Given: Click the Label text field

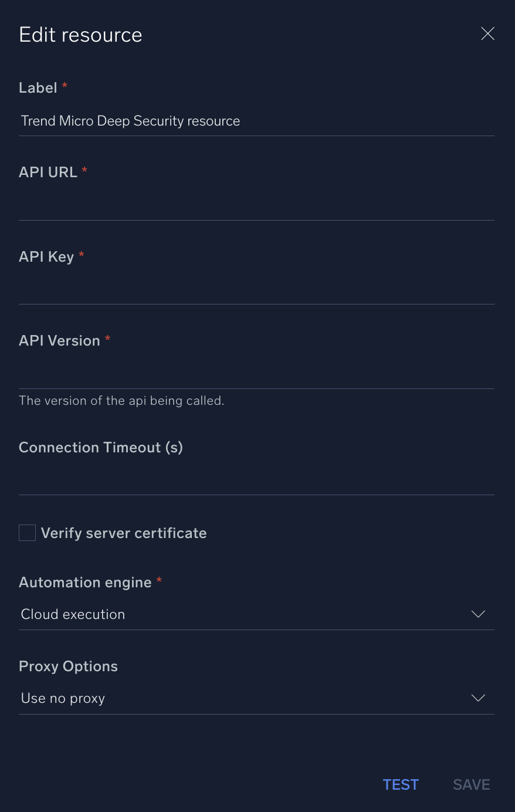Looking at the screenshot, I should tap(256, 121).
